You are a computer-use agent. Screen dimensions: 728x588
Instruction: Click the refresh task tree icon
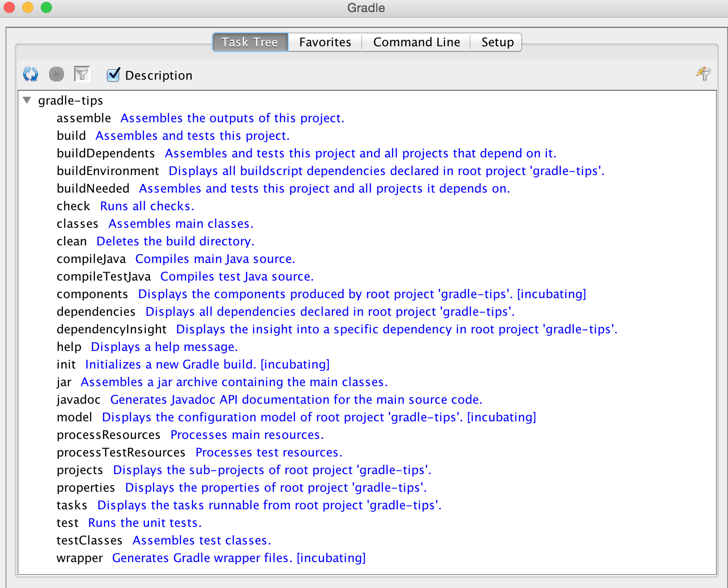(x=31, y=74)
